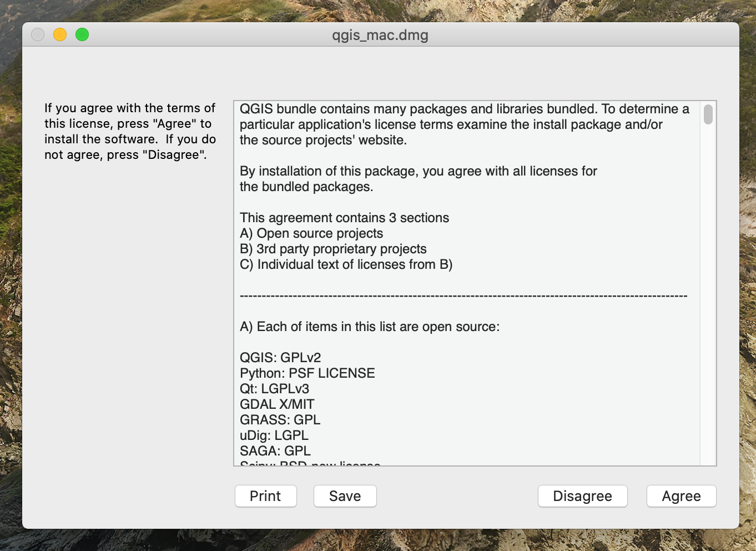Click the "GDAL X/MIT" license entry

click(277, 404)
